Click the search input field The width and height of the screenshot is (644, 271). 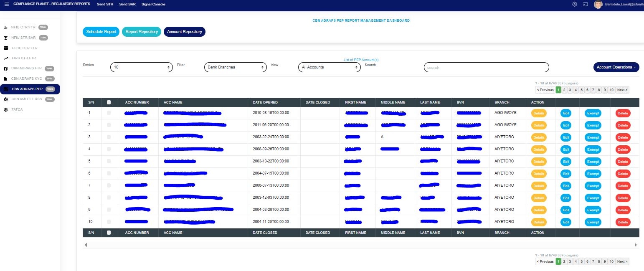[486, 67]
